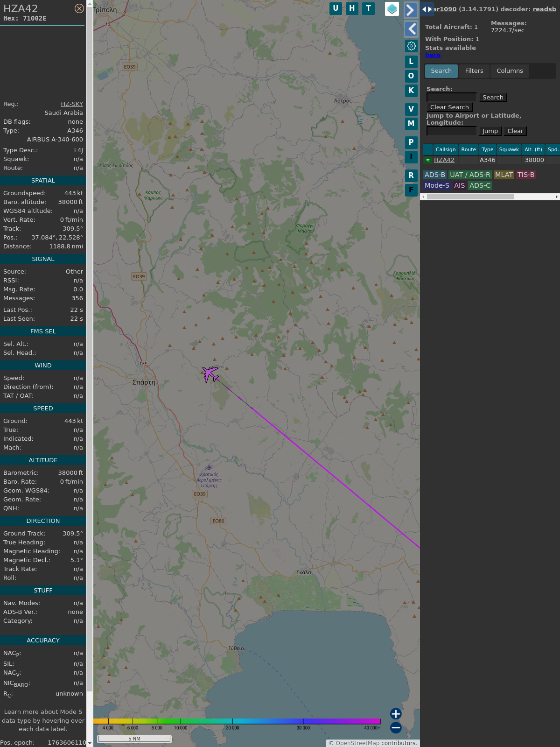Screen dimensions: 560x747
Task: Click the Mode-S legend label
Action: tap(437, 185)
